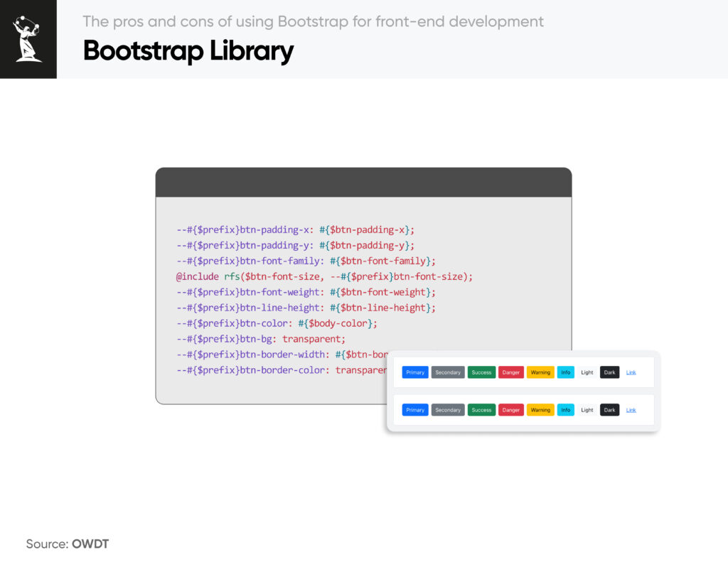The image size is (728, 572).
Task: Click the dark code editor title bar
Action: (363, 182)
